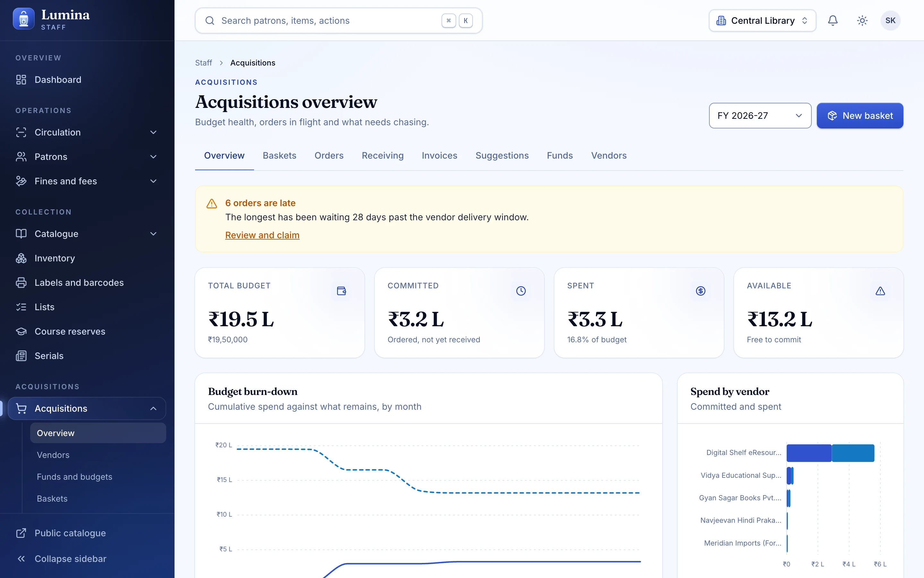924x578 pixels.
Task: Click the late orders warning icon
Action: [211, 203]
